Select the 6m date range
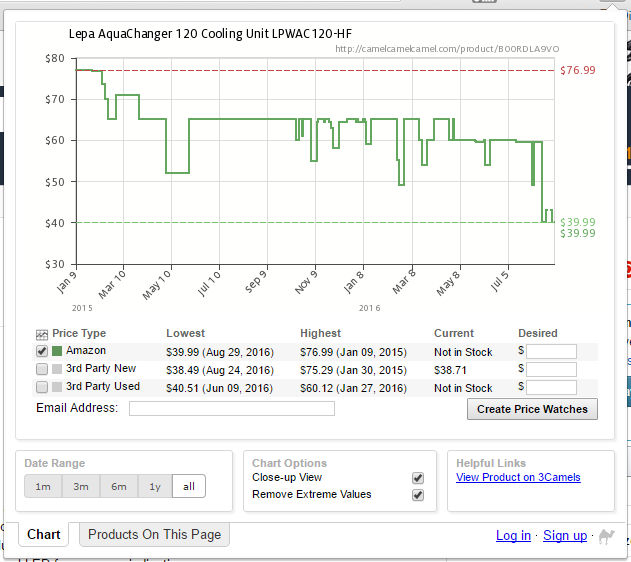Image resolution: width=631 pixels, height=562 pixels. click(x=119, y=486)
